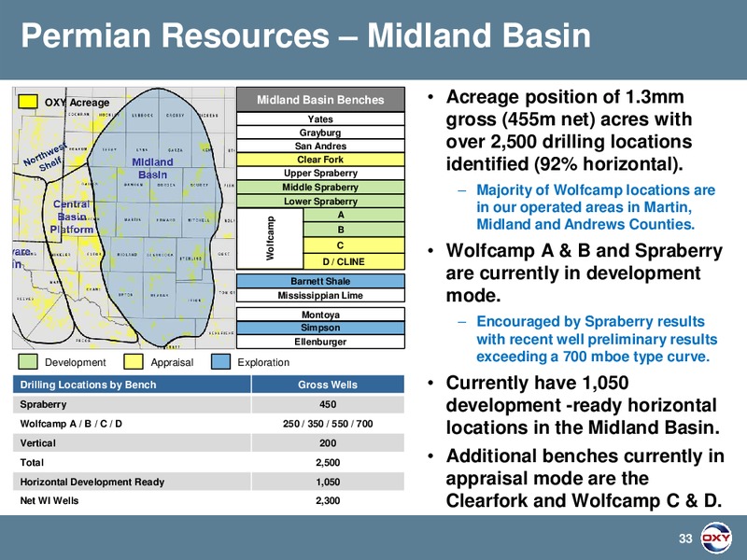Screen dimensions: 747x560
Task: Select the 'Spraberry' table row label
Action: coord(43,404)
